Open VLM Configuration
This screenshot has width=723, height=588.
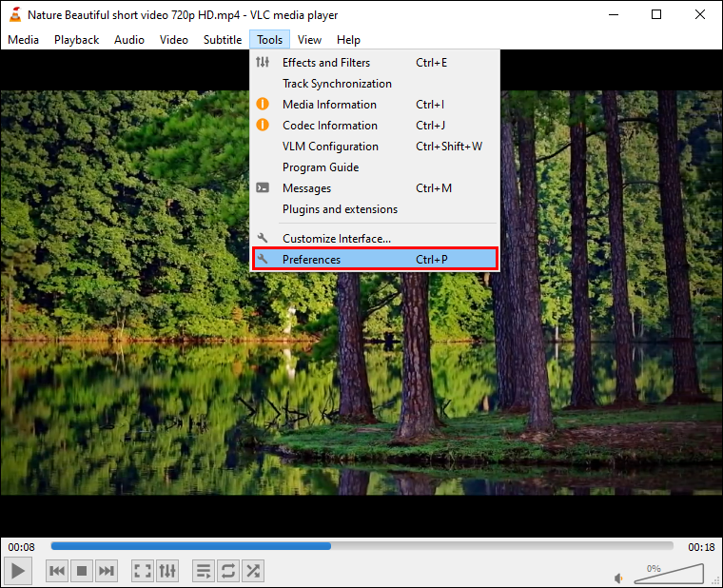(x=375, y=147)
